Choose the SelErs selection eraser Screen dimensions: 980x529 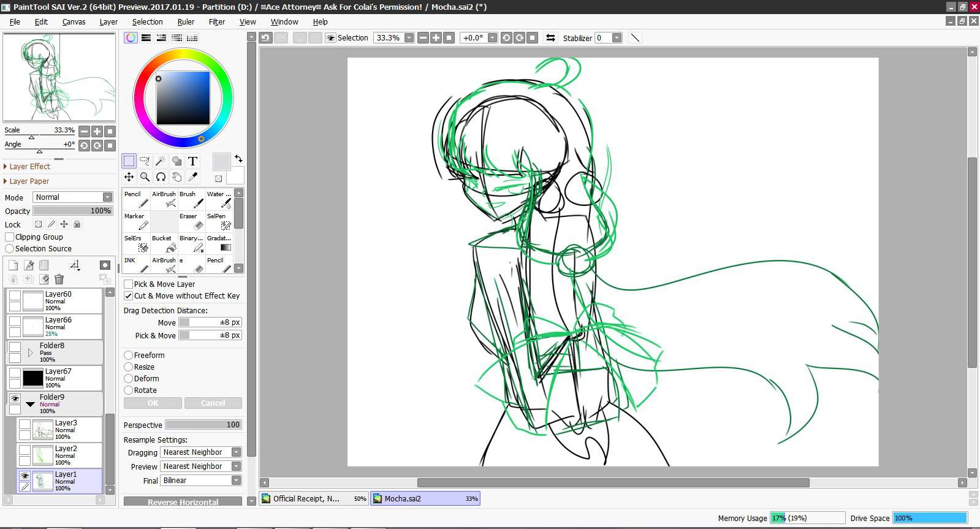click(136, 243)
